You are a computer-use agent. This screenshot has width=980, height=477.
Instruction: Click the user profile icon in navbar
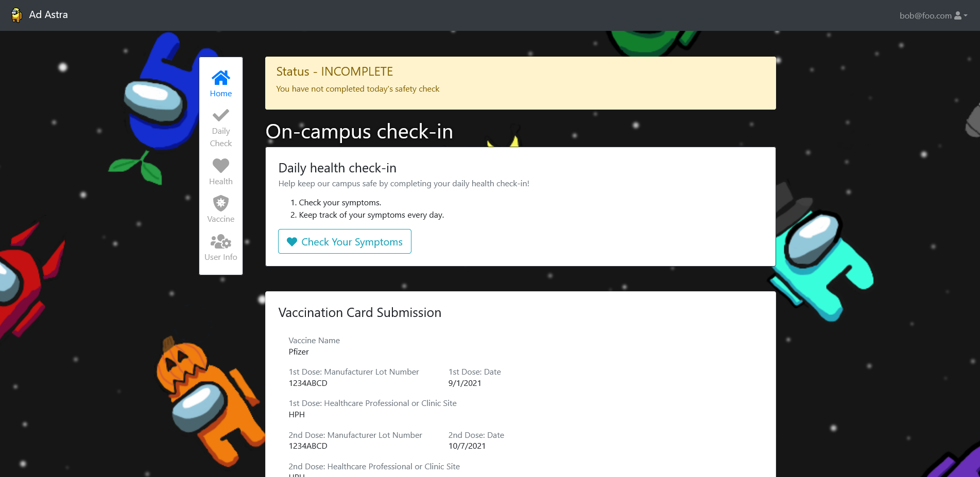coord(958,15)
